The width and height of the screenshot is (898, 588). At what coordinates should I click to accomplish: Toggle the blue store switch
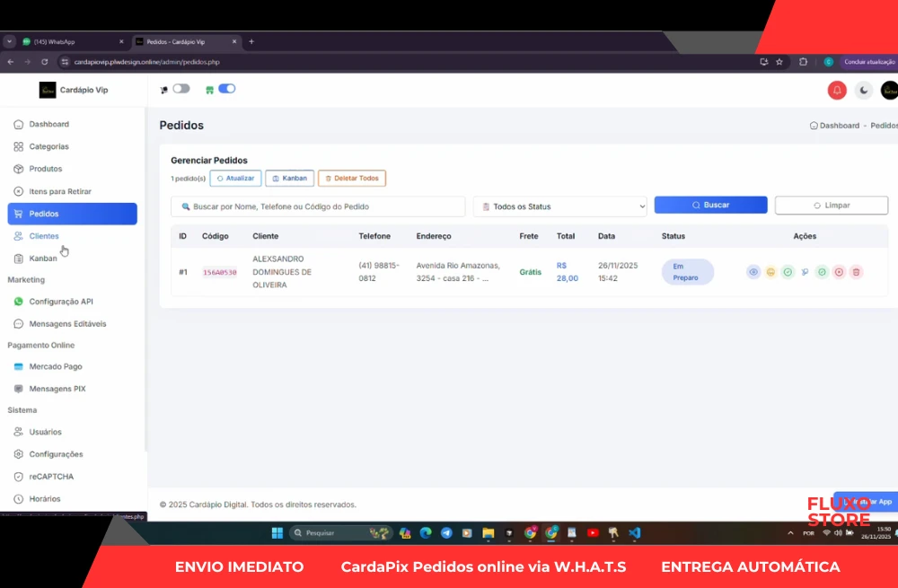pyautogui.click(x=226, y=89)
